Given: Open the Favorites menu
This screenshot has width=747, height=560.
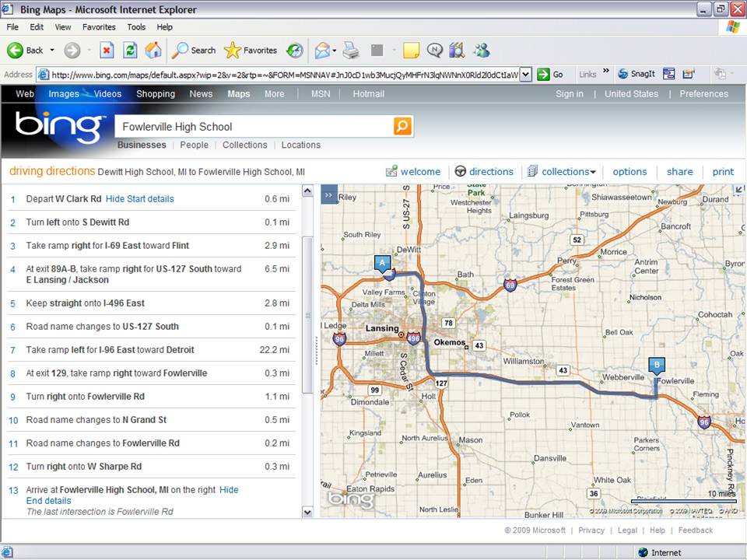Looking at the screenshot, I should tap(99, 27).
